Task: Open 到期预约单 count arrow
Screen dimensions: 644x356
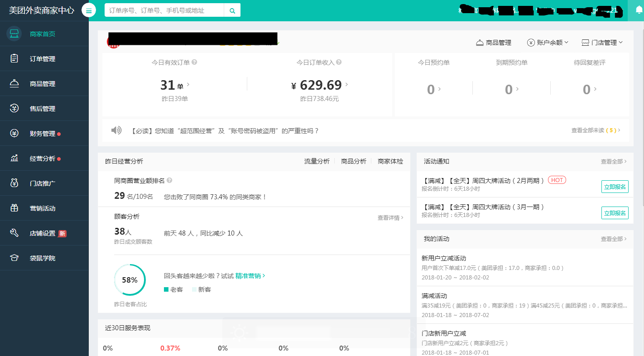Action: coord(518,89)
